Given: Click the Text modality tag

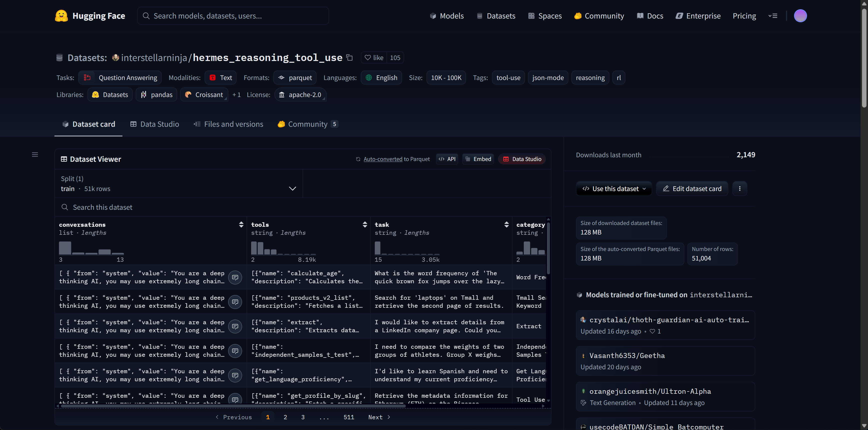Looking at the screenshot, I should coord(221,77).
